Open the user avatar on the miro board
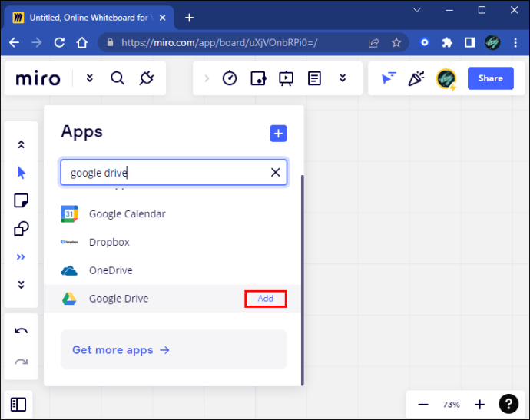The height and width of the screenshot is (420, 530). 446,78
